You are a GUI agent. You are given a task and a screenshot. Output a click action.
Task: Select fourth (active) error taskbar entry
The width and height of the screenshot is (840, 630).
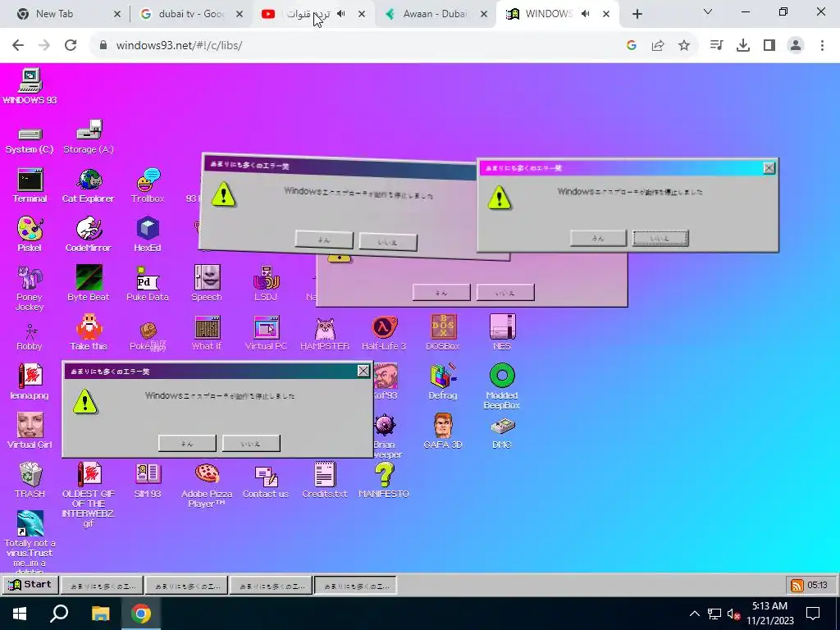click(356, 586)
